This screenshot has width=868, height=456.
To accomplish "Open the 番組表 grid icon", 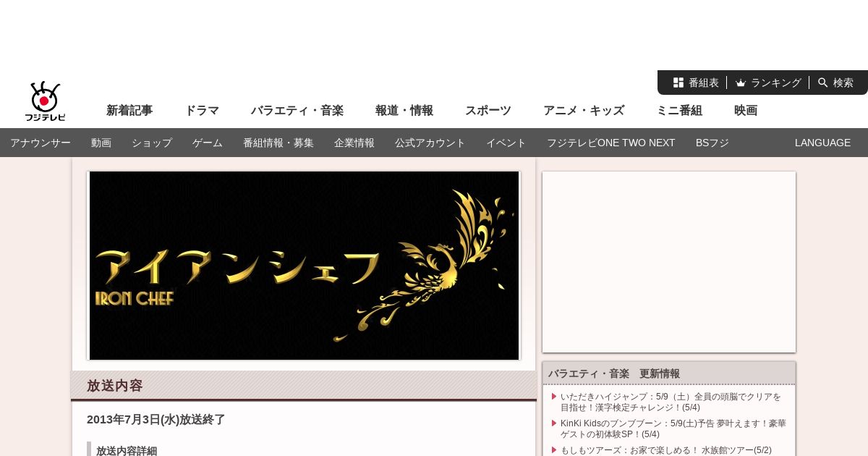I will pos(678,83).
